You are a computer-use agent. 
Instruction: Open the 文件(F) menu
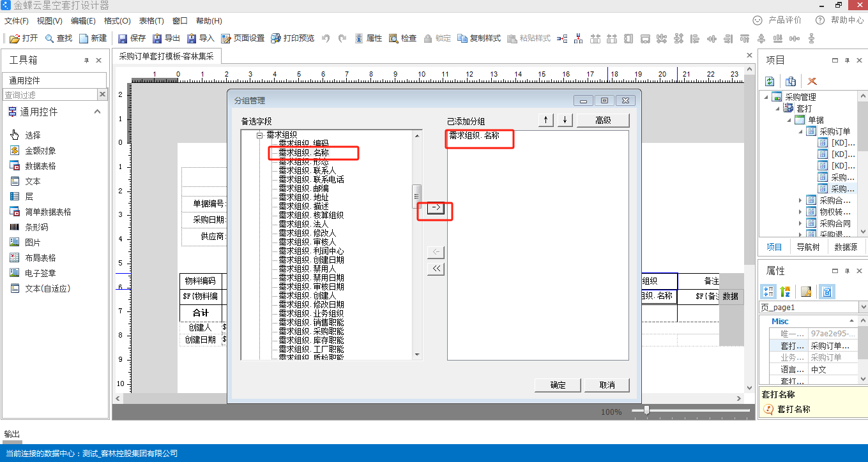pyautogui.click(x=17, y=21)
